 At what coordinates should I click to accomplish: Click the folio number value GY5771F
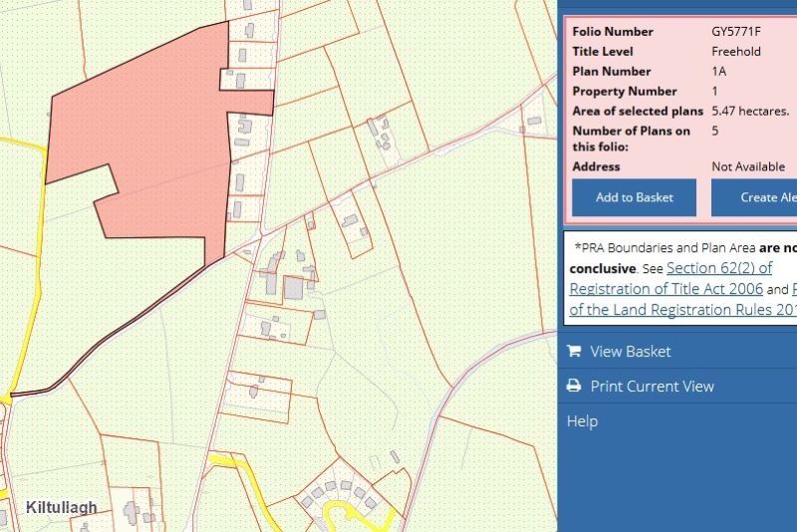tap(736, 32)
